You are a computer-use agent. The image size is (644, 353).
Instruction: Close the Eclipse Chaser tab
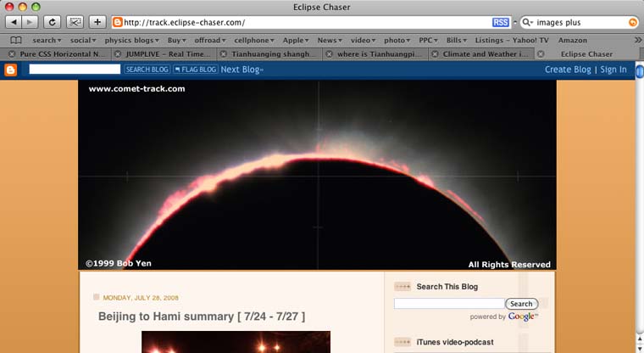pyautogui.click(x=541, y=54)
